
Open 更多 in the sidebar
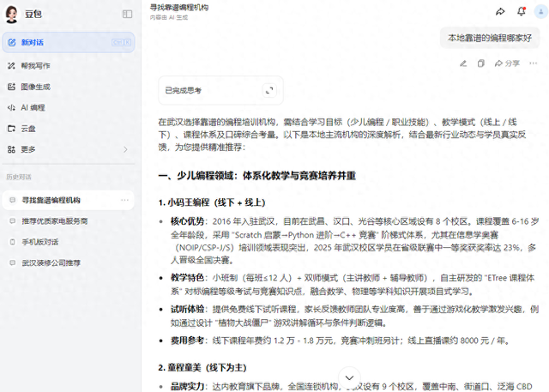tap(69, 149)
